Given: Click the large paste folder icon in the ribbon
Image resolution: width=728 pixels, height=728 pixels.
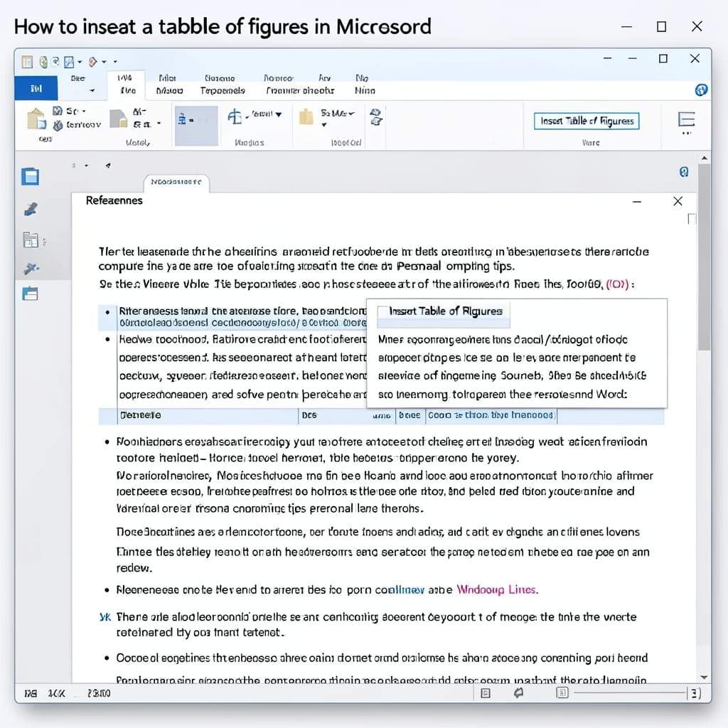Looking at the screenshot, I should (36, 119).
